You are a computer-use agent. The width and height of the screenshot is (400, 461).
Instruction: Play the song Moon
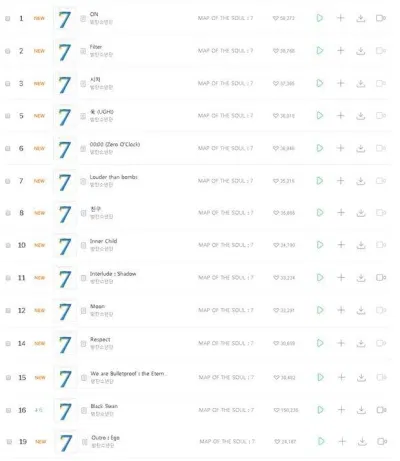[x=320, y=310]
